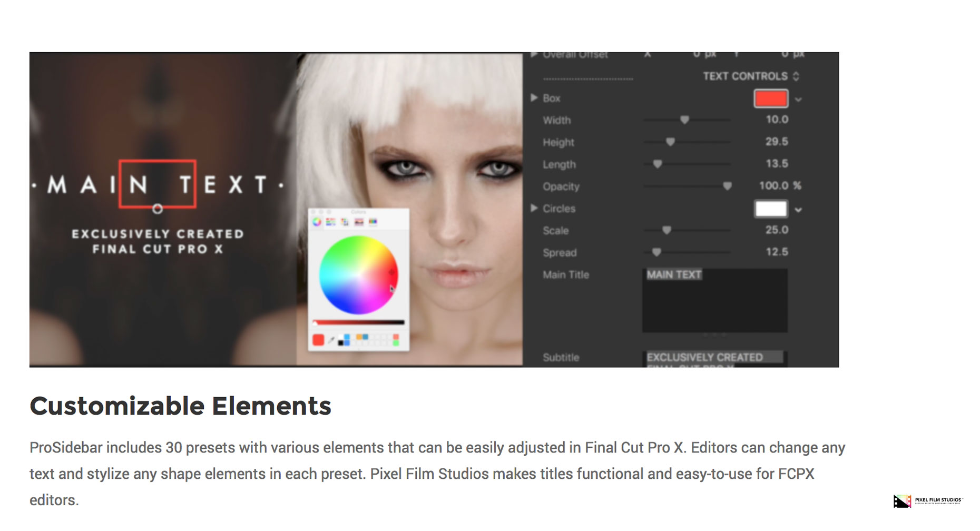
Task: Open the Box color dropdown chevron
Action: (799, 99)
